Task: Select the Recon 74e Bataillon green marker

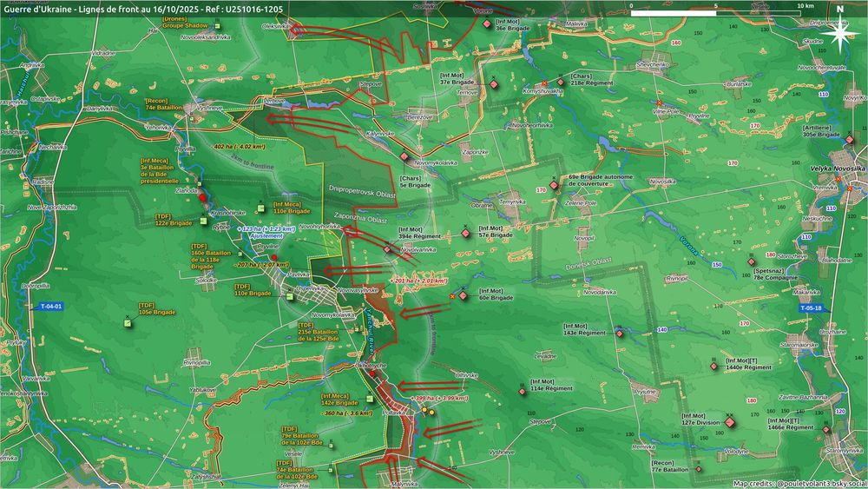Action: coord(192,118)
